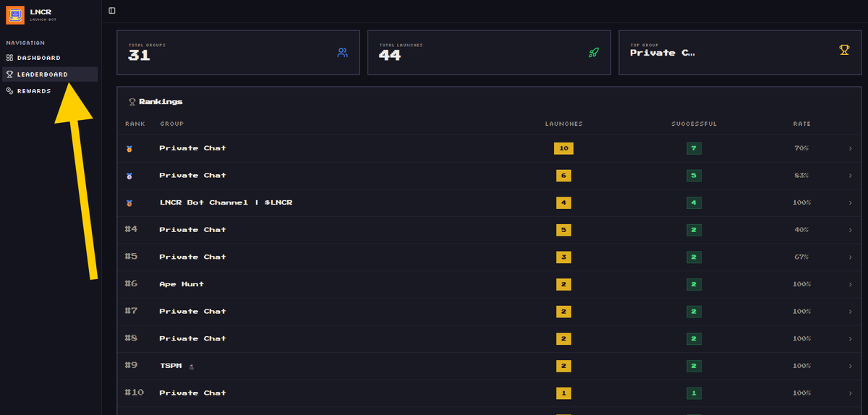Screen dimensions: 868x415
Task: Toggle the sidebar panel icon
Action: 111,10
